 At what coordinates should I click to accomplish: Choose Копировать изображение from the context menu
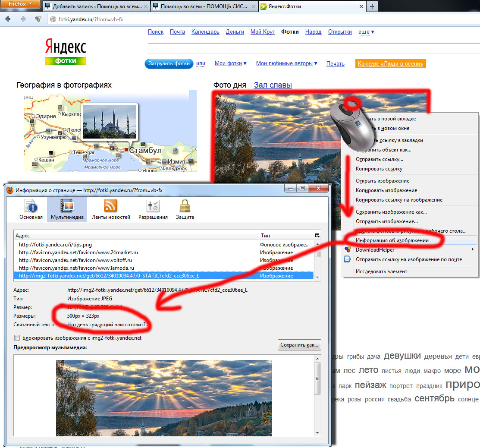386,190
